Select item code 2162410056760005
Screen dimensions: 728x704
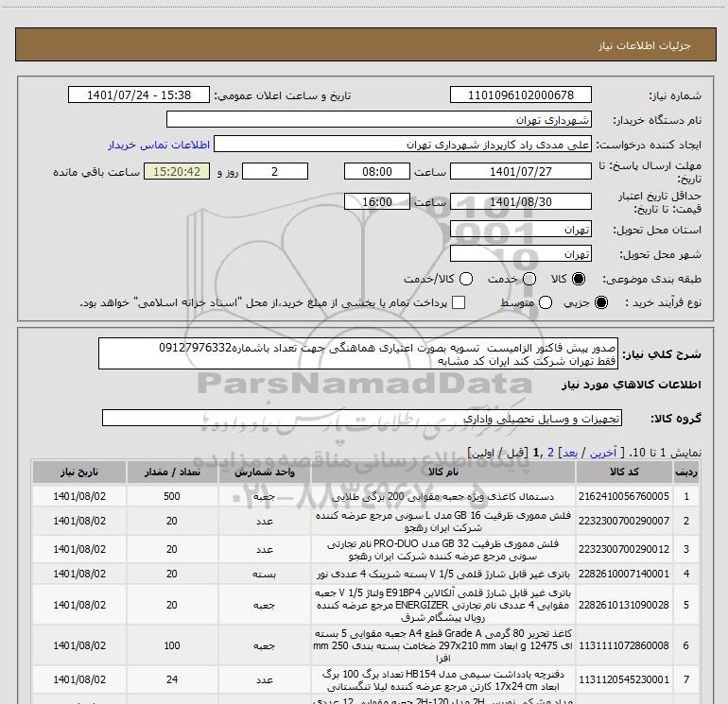pyautogui.click(x=624, y=496)
